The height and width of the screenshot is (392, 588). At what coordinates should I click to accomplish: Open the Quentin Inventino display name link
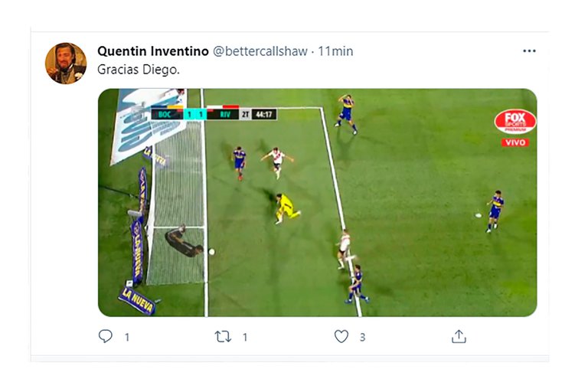pyautogui.click(x=153, y=51)
